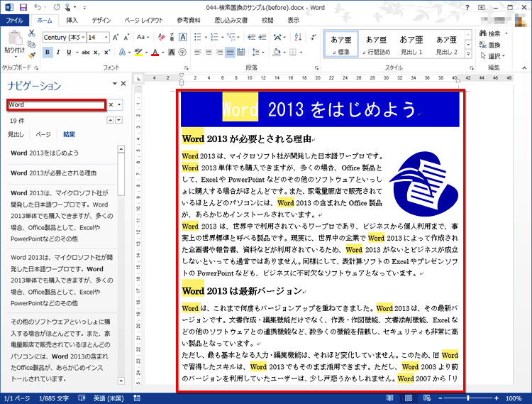Insert enclosed character icon
532x404 pixels.
182,53
